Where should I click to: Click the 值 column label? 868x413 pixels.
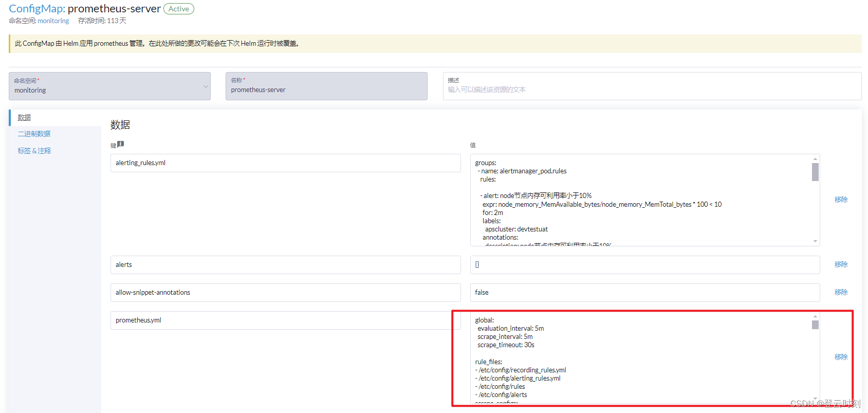[x=473, y=145]
